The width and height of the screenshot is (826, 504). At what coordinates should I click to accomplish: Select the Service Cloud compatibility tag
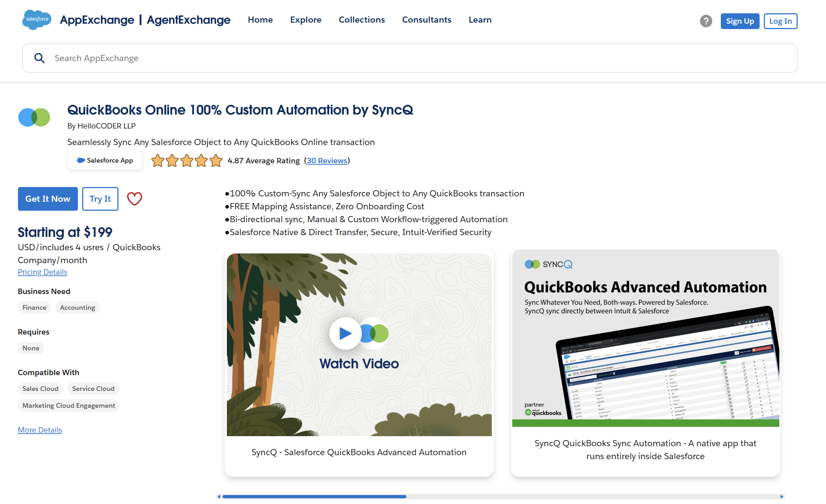tap(93, 389)
